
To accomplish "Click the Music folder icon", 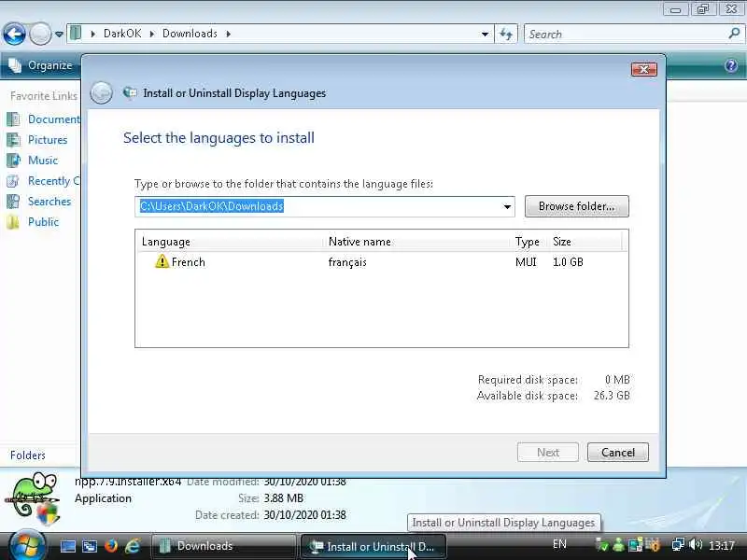I will 13,160.
